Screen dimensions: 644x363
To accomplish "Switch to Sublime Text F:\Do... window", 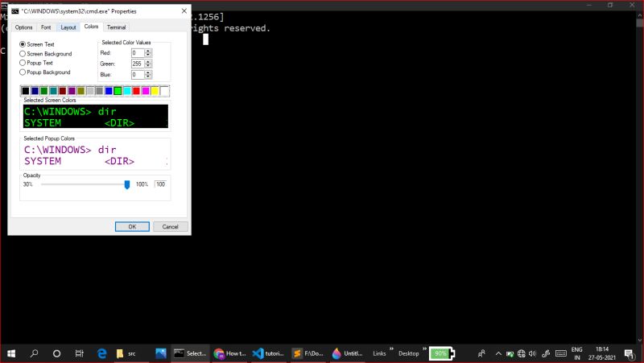I will 308,353.
